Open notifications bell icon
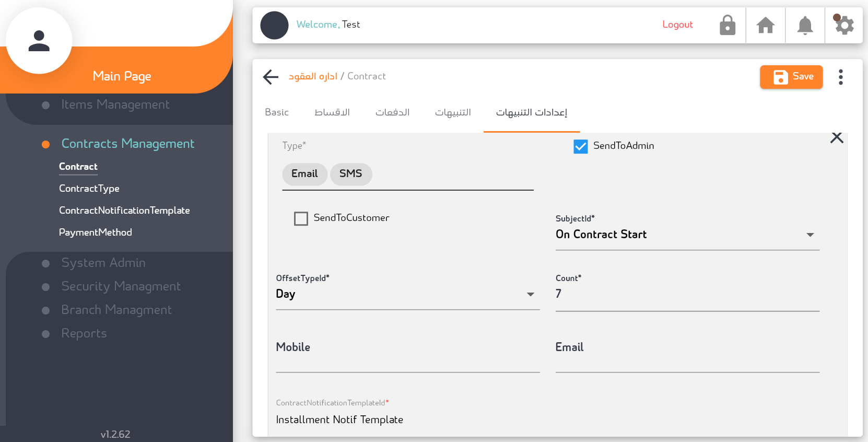The width and height of the screenshot is (868, 442). point(805,25)
